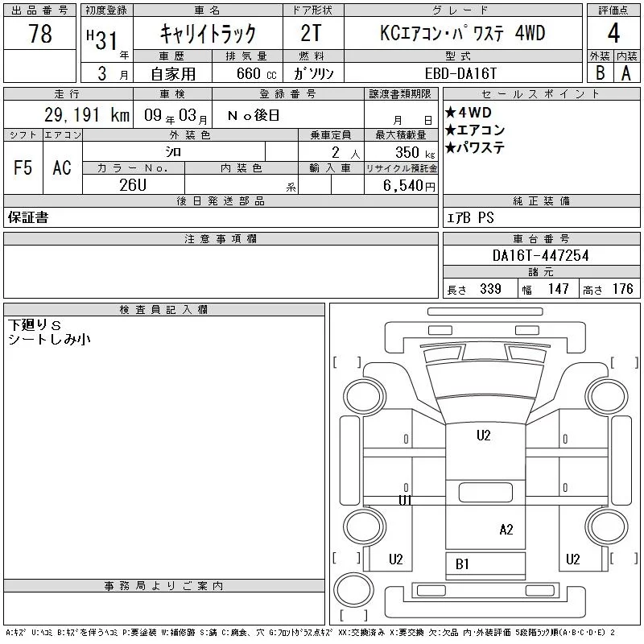Click the chassis number DA16T-447254
This screenshot has width=644, height=644.
point(541,255)
